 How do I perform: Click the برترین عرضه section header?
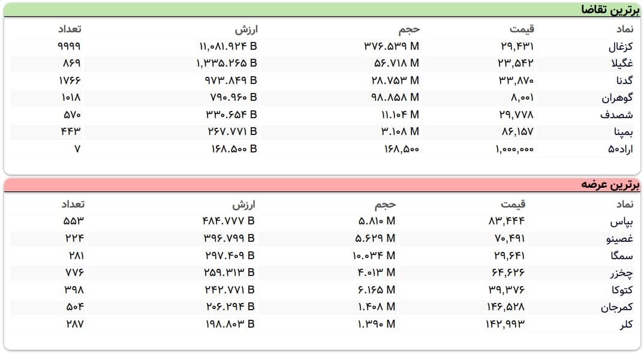tap(610, 184)
